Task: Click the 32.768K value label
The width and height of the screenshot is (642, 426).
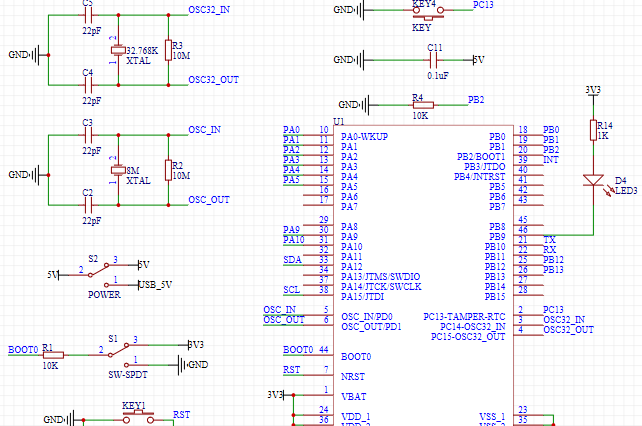Action: [x=142, y=51]
